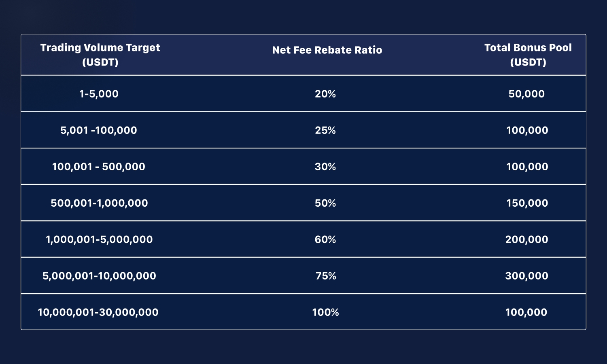Select the 50,000 bonus pool cell

click(x=526, y=94)
